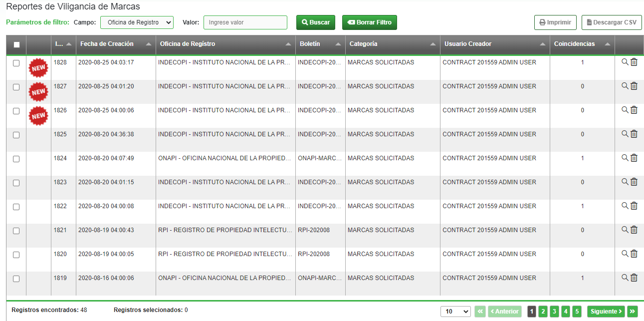Toggle the select-all checkbox in header

pos(16,44)
